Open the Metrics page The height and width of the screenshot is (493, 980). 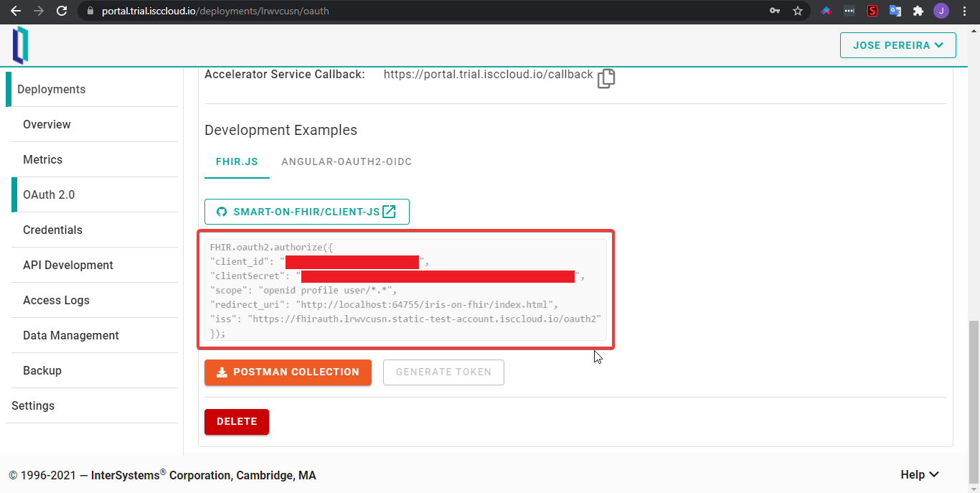click(x=95, y=159)
